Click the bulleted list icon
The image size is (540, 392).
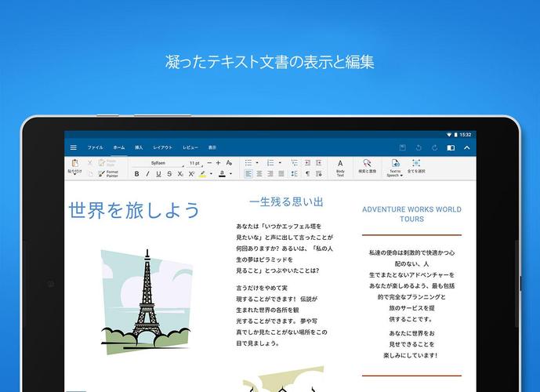(x=248, y=162)
